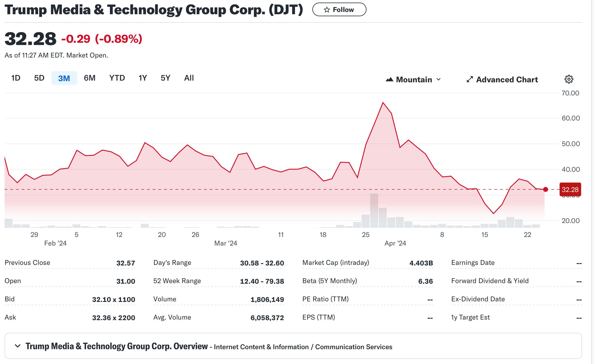Image resolution: width=594 pixels, height=364 pixels.
Task: Click the PE Ratio (TTM) label
Action: [x=325, y=299]
